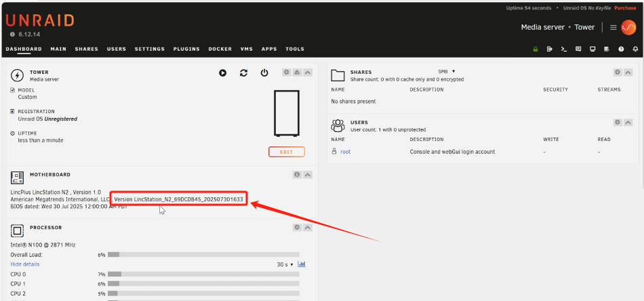Open Tower tile settings gear
This screenshot has width=644, height=301.
pos(287,73)
